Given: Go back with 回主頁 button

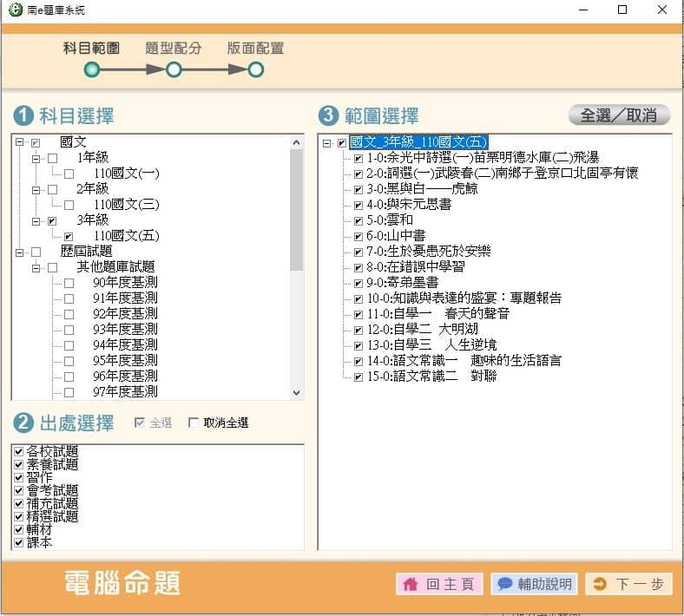Looking at the screenshot, I should (439, 584).
